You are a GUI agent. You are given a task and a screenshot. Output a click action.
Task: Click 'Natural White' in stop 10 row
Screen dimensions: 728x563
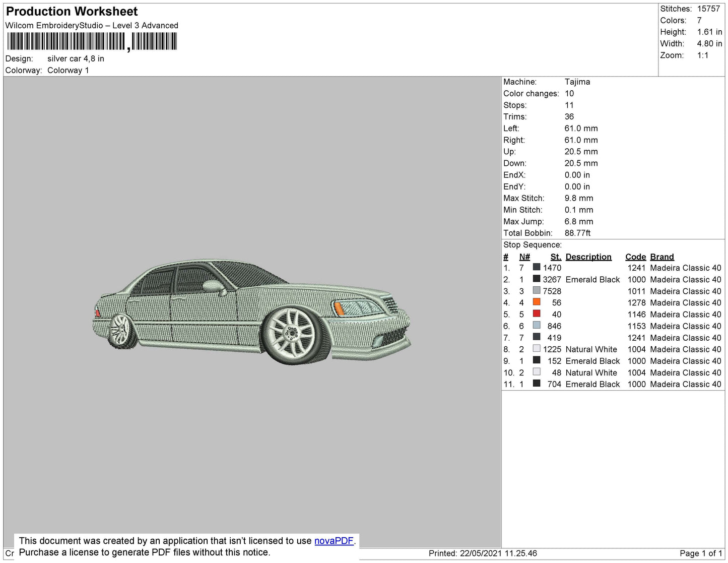[591, 372]
